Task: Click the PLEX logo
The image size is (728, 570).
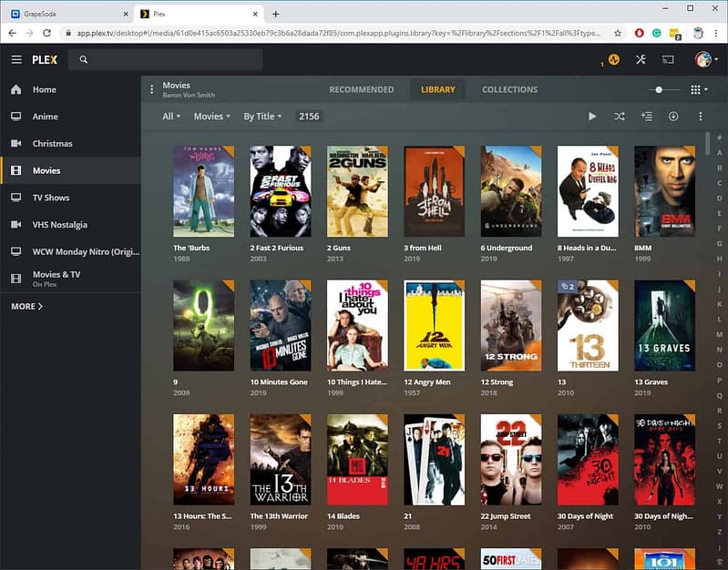Action: [45, 60]
